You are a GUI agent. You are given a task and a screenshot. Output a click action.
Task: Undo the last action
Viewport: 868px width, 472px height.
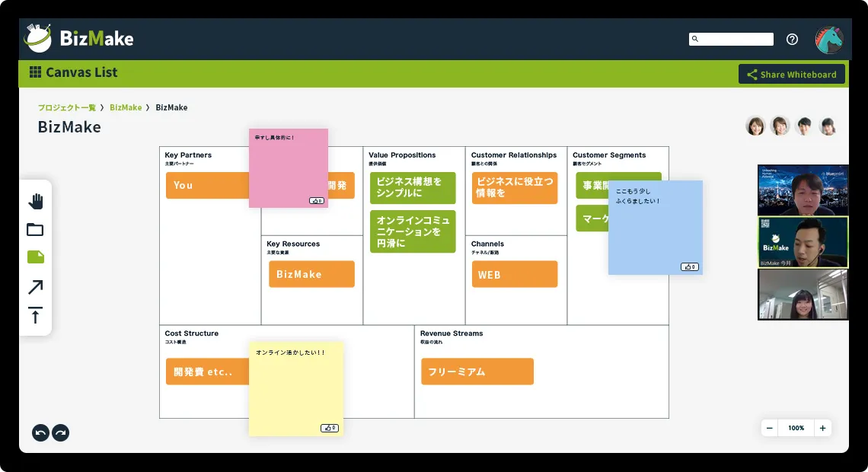pos(40,432)
